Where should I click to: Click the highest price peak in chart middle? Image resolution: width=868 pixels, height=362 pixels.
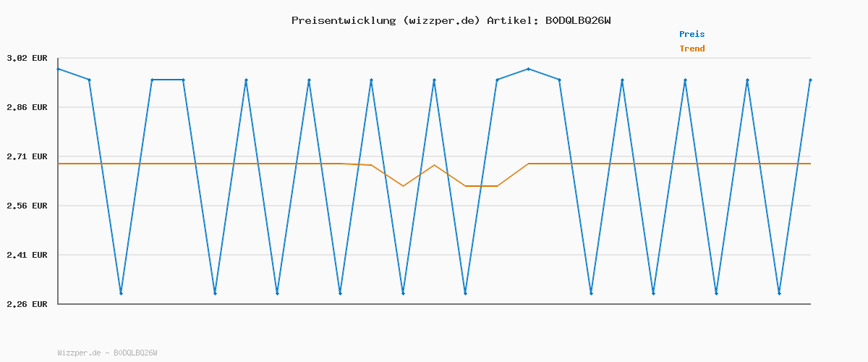(x=528, y=69)
